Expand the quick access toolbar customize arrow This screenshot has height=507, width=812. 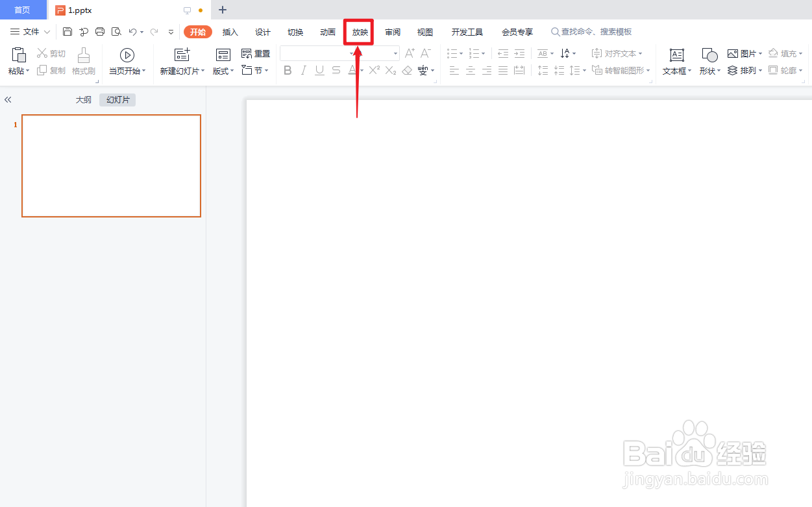click(171, 32)
